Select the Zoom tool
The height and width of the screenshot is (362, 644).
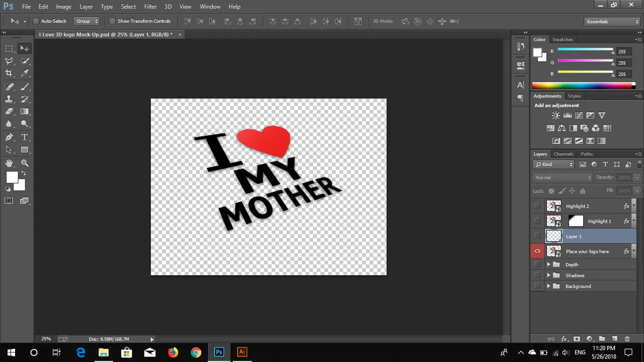tap(25, 163)
